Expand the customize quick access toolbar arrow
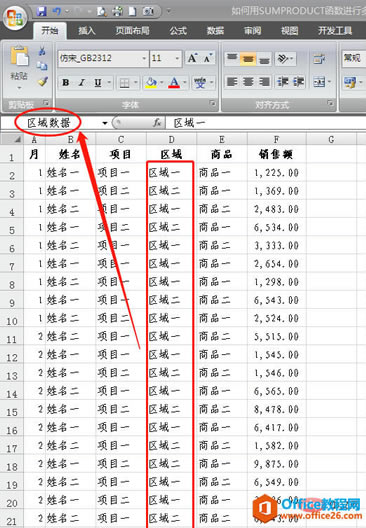This screenshot has width=366, height=528. point(168,12)
